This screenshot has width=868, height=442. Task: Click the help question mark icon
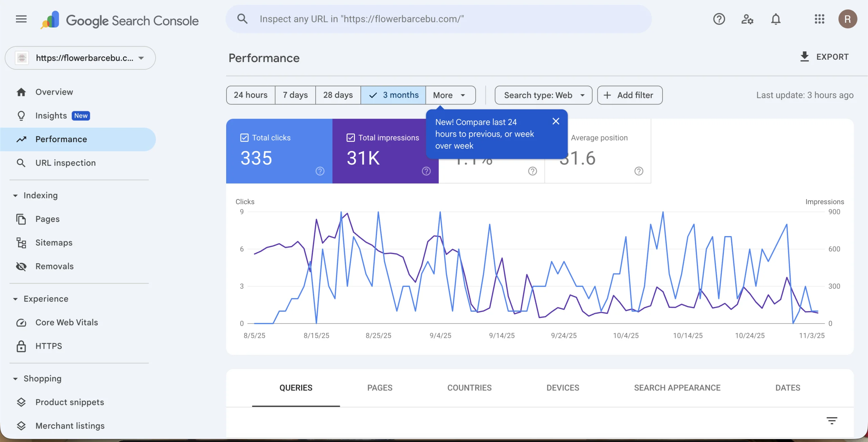(x=719, y=19)
